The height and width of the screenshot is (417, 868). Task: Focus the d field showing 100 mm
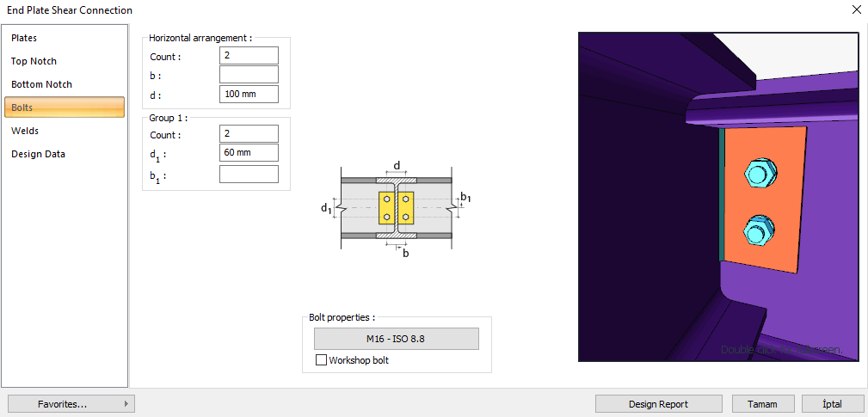pyautogui.click(x=249, y=94)
